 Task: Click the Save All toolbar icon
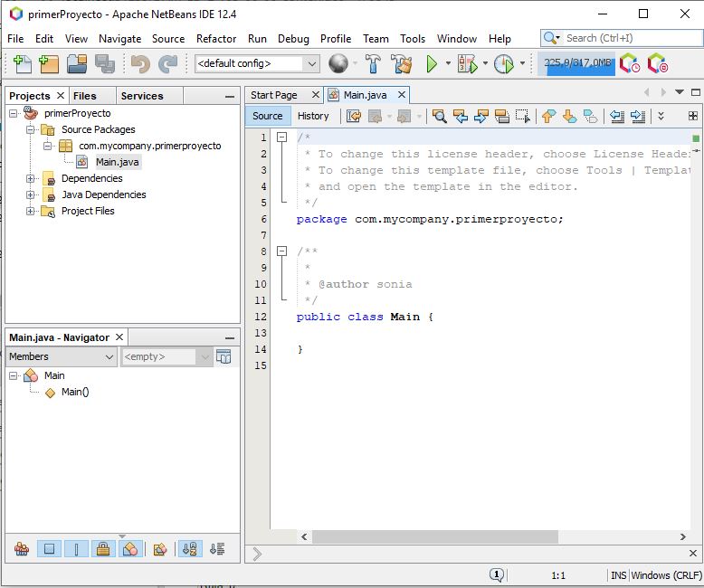[x=105, y=63]
